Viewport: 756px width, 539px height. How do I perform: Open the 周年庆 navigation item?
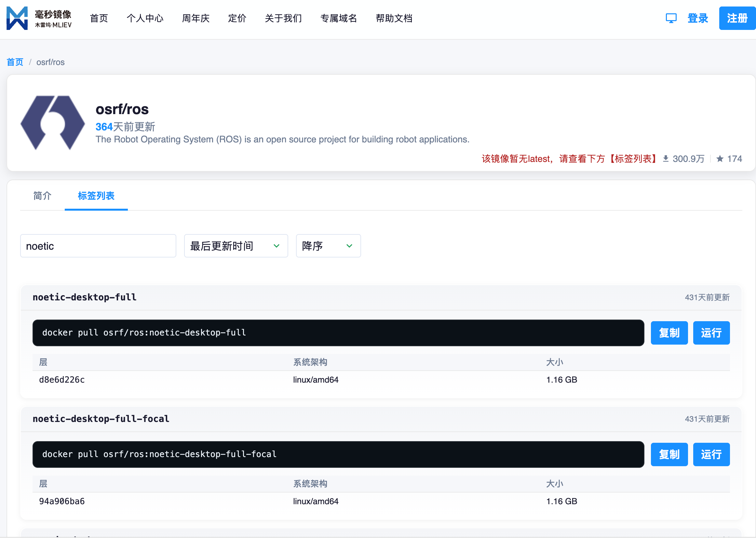point(196,18)
